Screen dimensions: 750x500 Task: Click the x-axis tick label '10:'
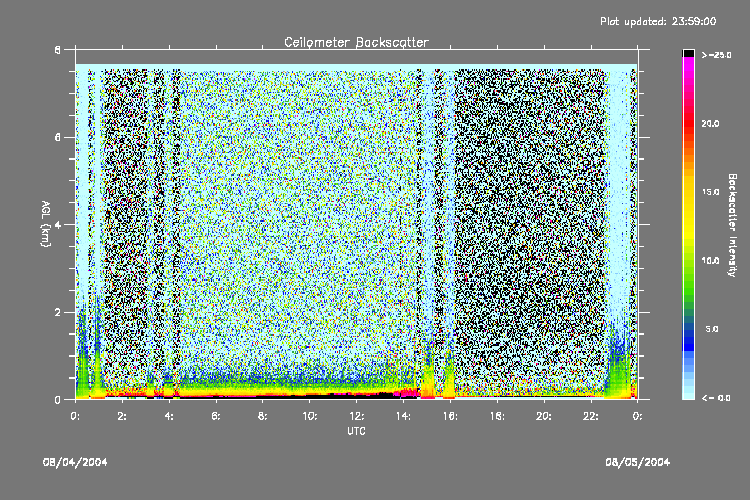pos(309,416)
